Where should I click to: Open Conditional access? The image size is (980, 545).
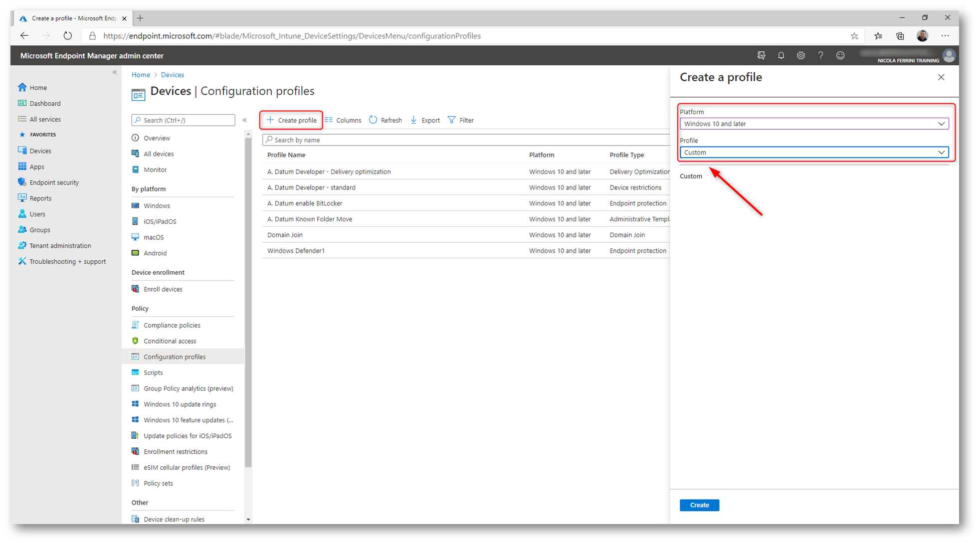[x=170, y=341]
